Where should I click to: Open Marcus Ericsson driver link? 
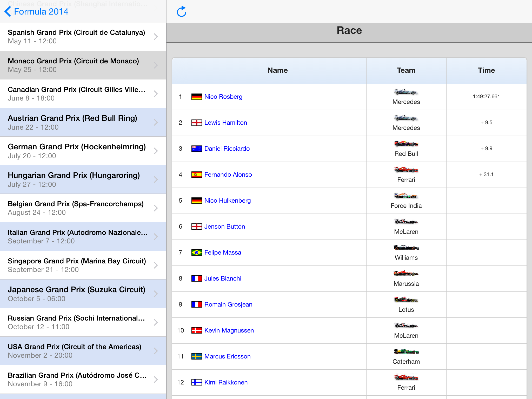click(x=228, y=356)
